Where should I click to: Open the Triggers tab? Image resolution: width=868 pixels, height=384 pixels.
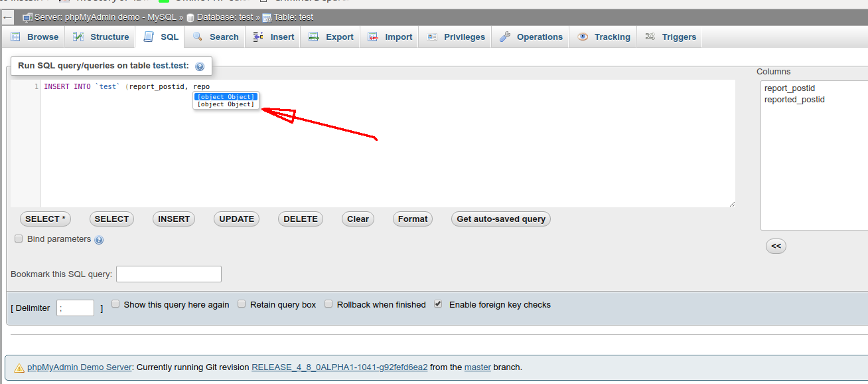pyautogui.click(x=670, y=37)
